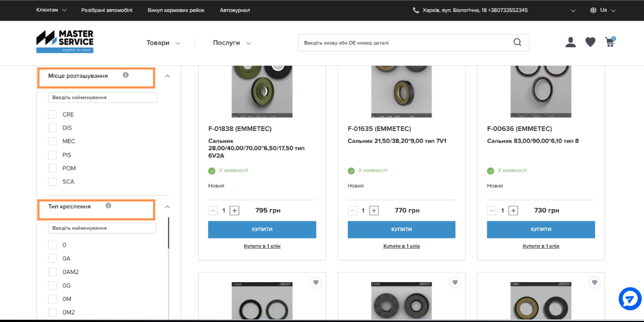Open the shopping cart icon
This screenshot has height=322, width=644.
610,42
